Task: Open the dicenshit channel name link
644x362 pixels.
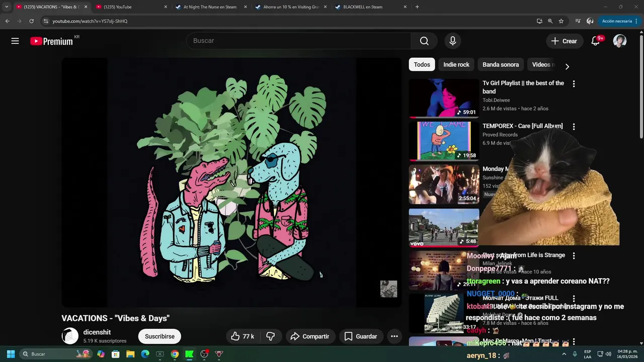Action: pos(97,332)
